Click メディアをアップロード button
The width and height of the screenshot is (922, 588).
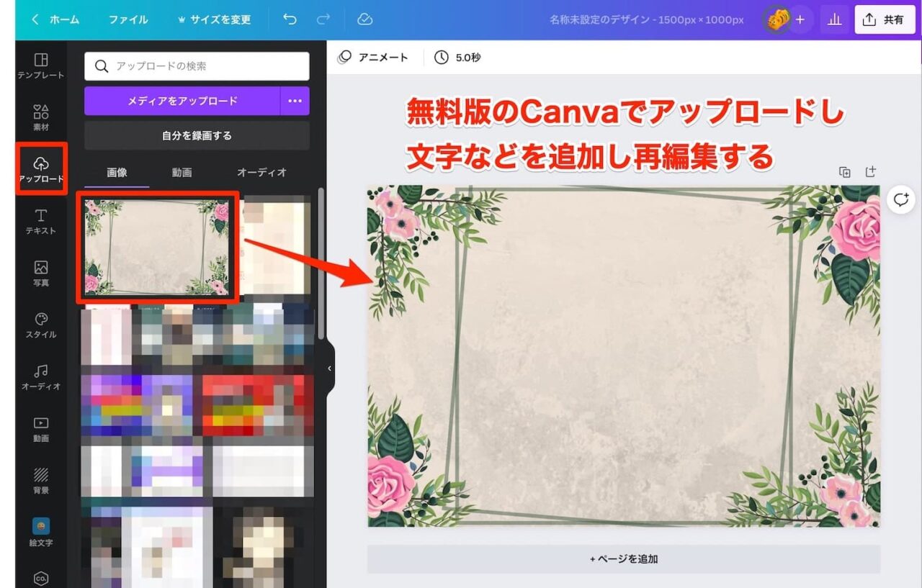(x=182, y=101)
